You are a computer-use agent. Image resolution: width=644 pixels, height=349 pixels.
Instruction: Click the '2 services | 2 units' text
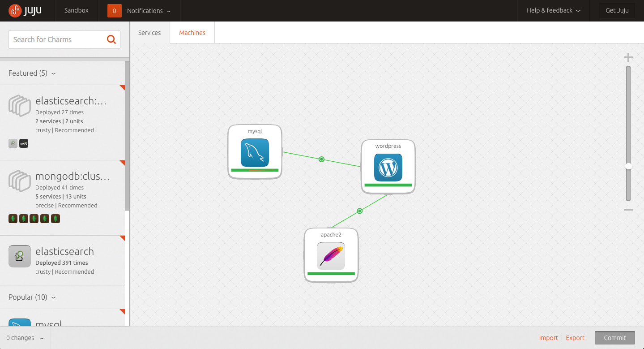[x=59, y=121]
